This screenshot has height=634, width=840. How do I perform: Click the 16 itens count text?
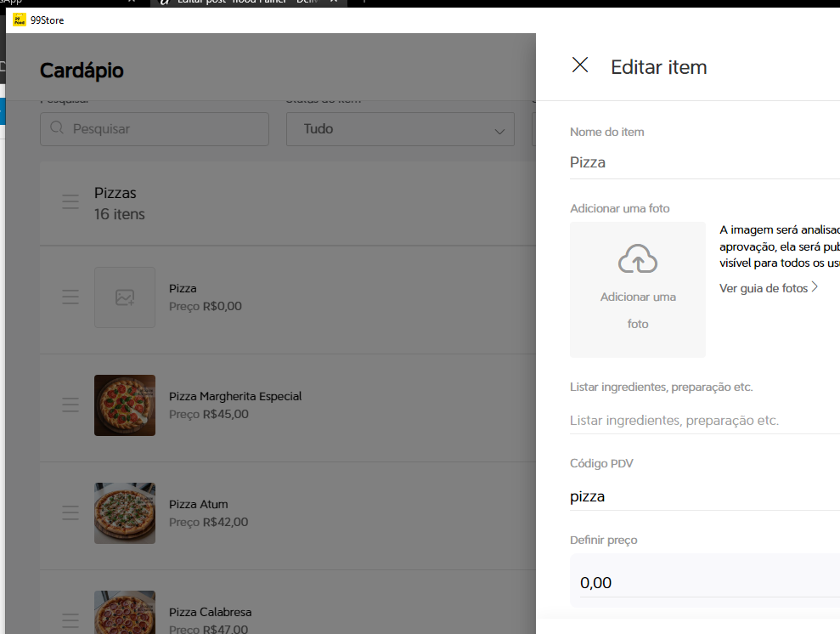[120, 214]
